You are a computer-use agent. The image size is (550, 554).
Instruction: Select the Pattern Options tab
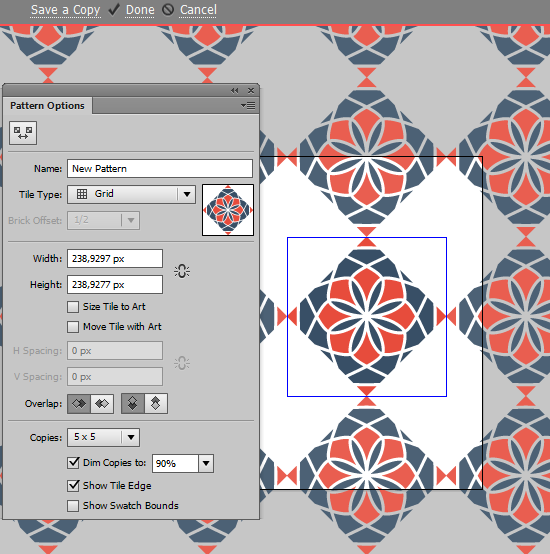47,106
